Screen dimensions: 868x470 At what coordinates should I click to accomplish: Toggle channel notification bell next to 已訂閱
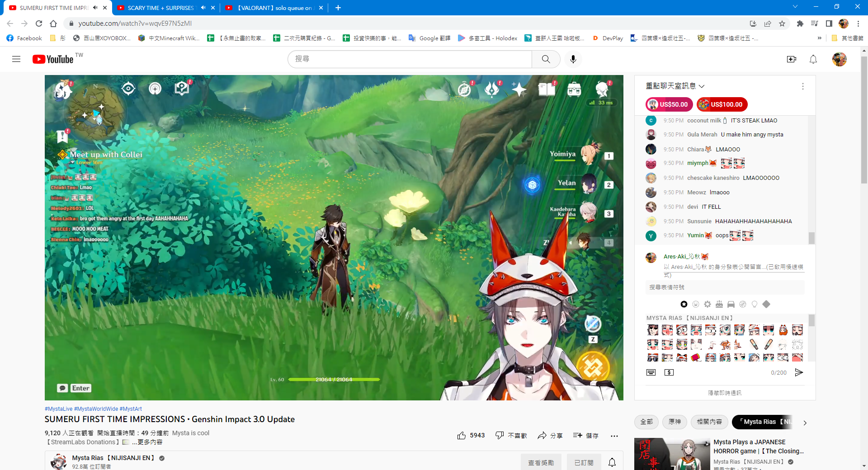click(x=612, y=463)
